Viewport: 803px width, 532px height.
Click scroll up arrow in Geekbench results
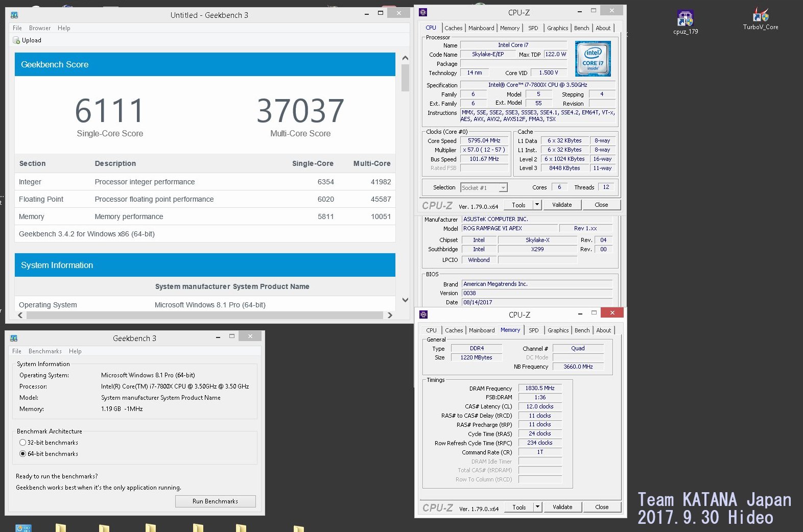(x=405, y=58)
